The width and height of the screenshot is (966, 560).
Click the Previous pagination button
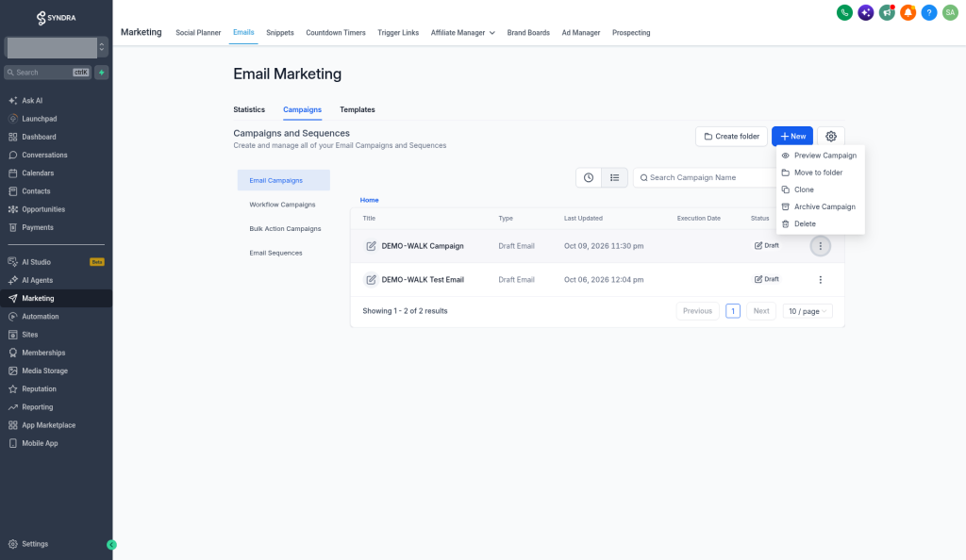697,311
